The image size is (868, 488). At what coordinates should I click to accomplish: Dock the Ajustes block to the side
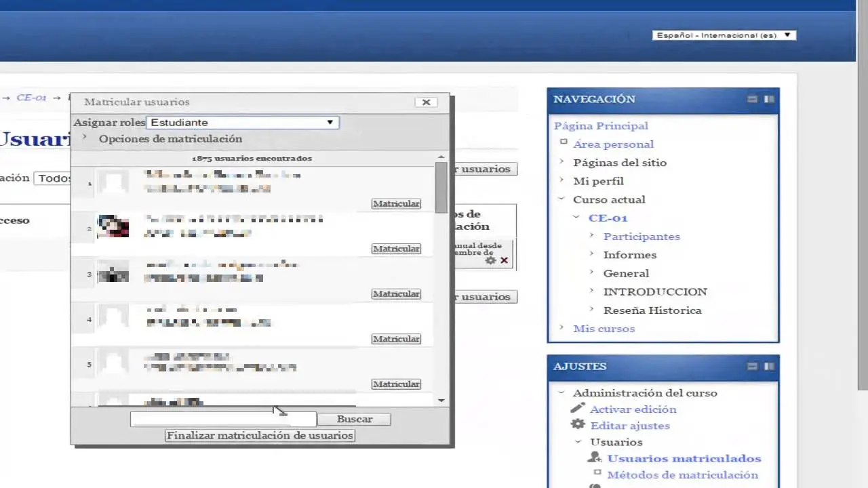(x=769, y=366)
